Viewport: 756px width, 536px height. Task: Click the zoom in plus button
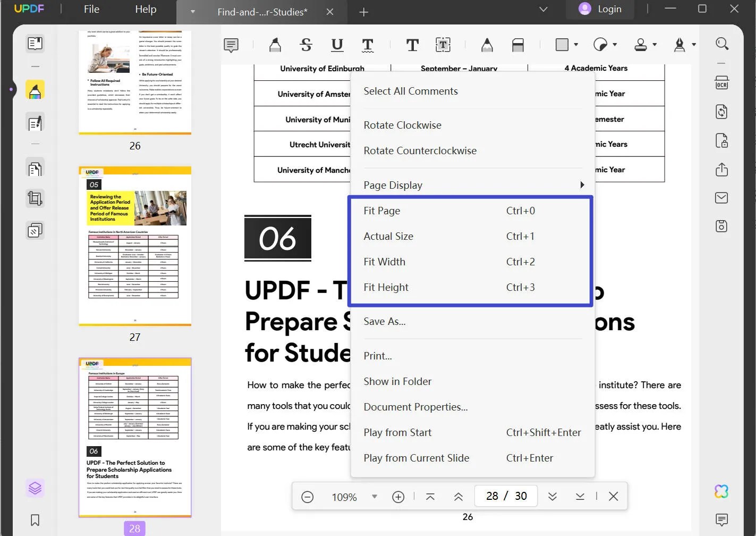click(398, 496)
